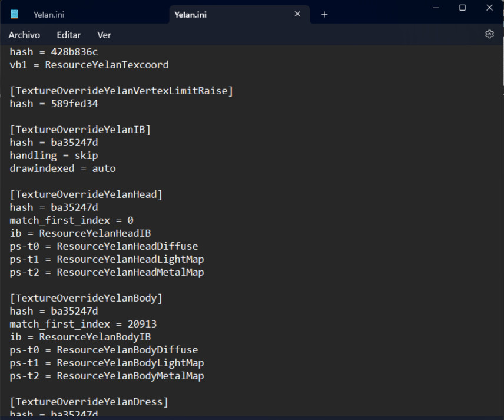Place cursor on 'ps-t2 = ResourceYelanBodyMetalMap'
504x420 pixels.
[x=107, y=376]
